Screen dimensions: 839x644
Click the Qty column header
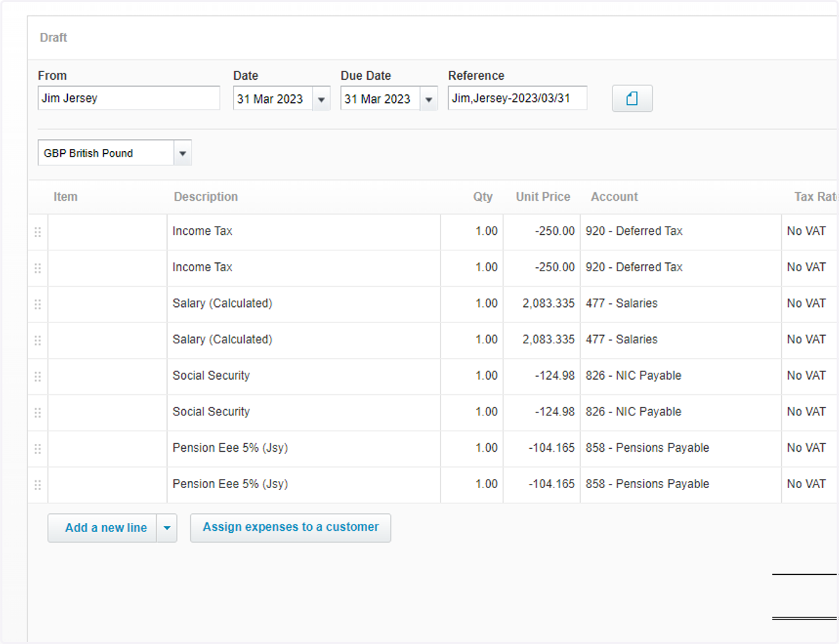pyautogui.click(x=482, y=196)
